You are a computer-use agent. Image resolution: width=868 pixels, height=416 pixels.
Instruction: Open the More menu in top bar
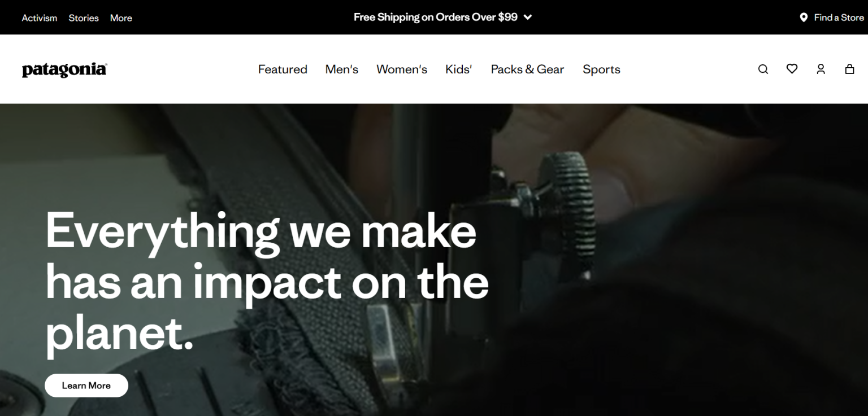click(x=121, y=18)
